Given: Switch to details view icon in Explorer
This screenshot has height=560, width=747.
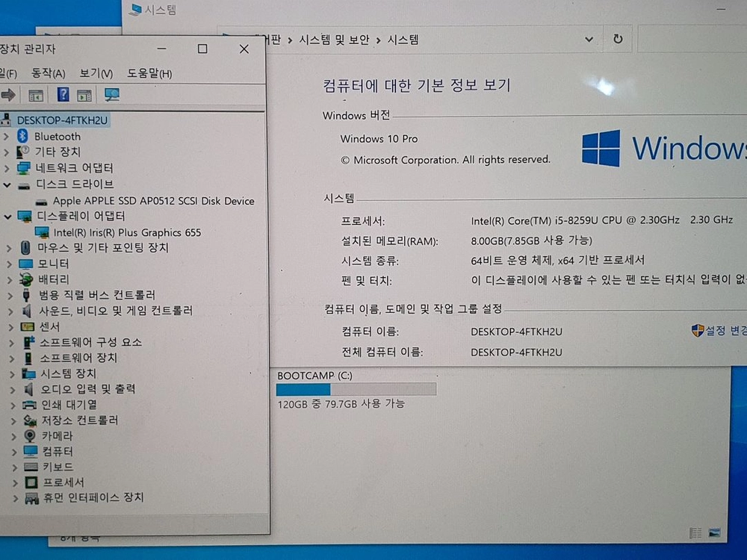Looking at the screenshot, I should tap(695, 533).
